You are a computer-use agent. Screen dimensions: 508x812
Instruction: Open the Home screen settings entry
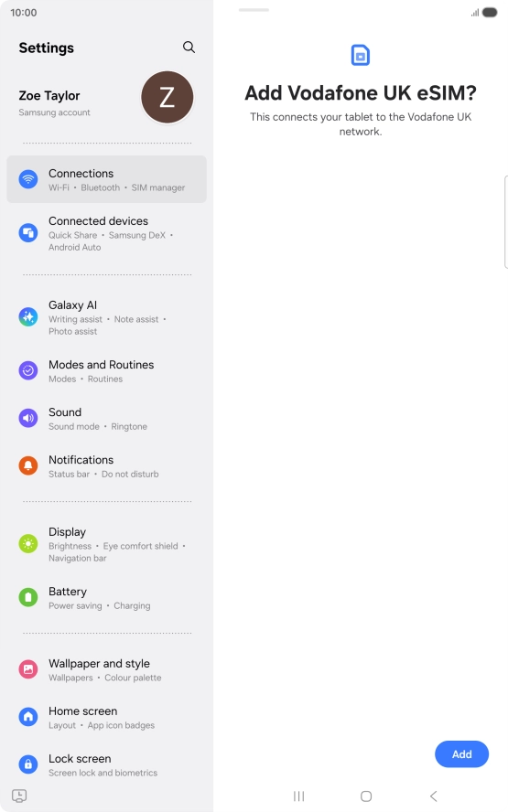106,717
